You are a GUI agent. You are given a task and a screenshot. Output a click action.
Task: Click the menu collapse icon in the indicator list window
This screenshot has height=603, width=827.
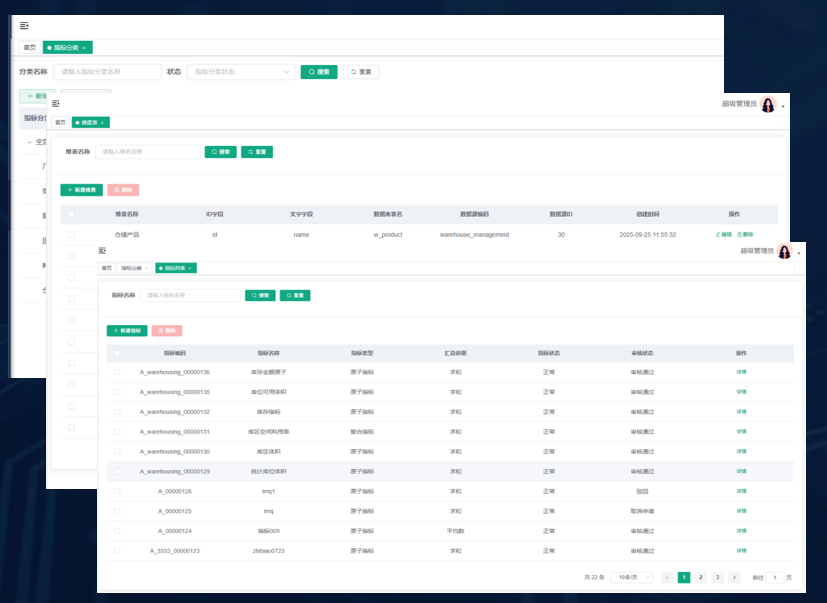pyautogui.click(x=102, y=250)
